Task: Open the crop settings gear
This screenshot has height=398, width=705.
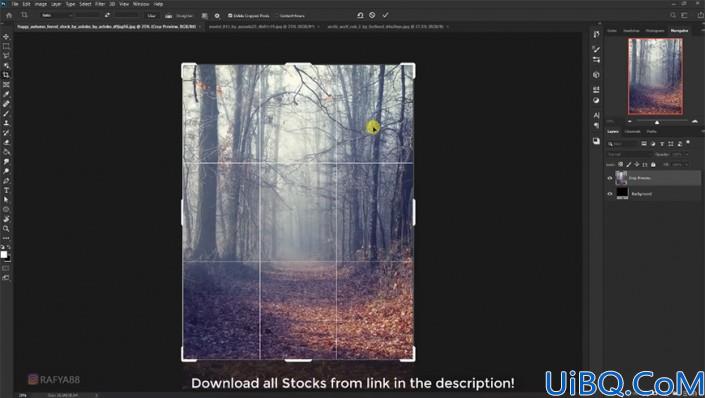Action: pyautogui.click(x=217, y=16)
